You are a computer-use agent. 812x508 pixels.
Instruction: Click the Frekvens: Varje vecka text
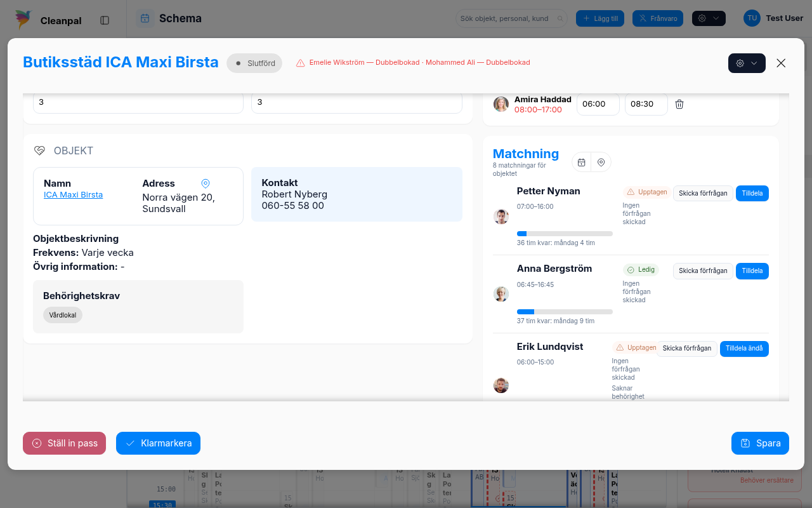tap(83, 253)
